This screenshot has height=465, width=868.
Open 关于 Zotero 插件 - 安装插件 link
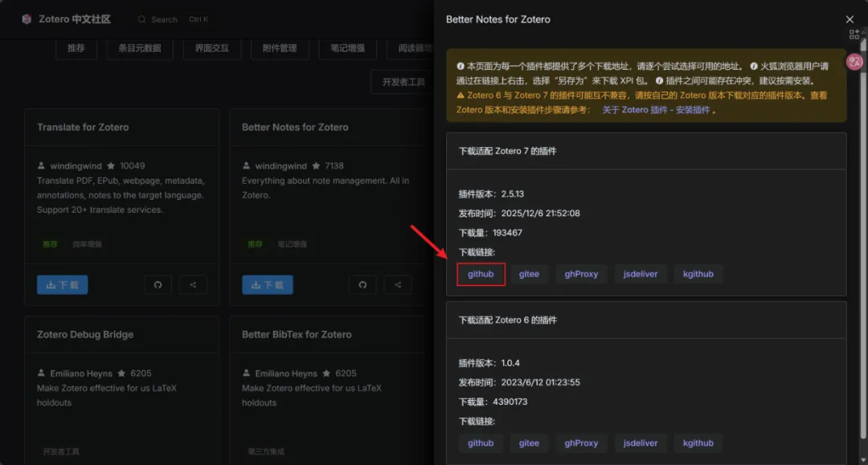[x=656, y=110]
